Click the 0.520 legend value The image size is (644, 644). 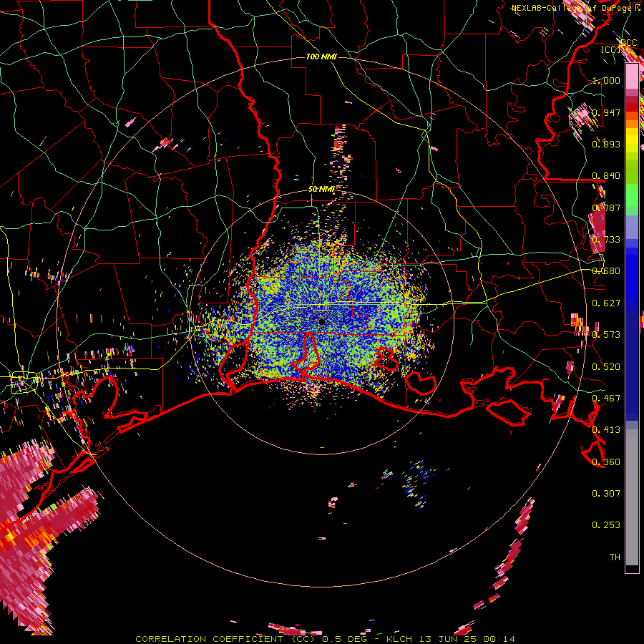coord(606,367)
